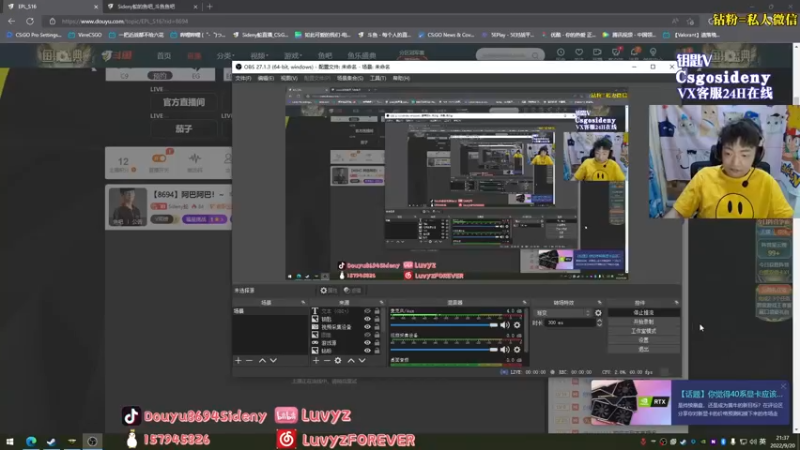This screenshot has width=800, height=450.
Task: Open Douyu followed heart icon
Action: click(579, 52)
